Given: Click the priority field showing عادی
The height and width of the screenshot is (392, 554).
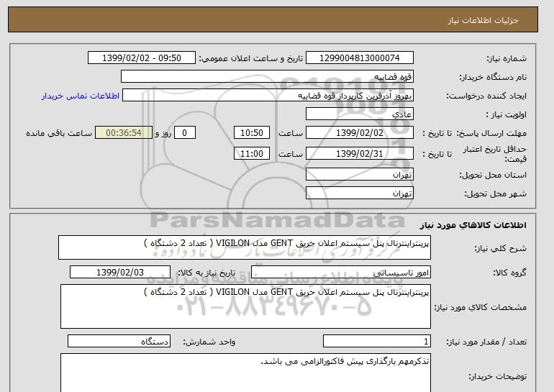Looking at the screenshot, I should 359,114.
